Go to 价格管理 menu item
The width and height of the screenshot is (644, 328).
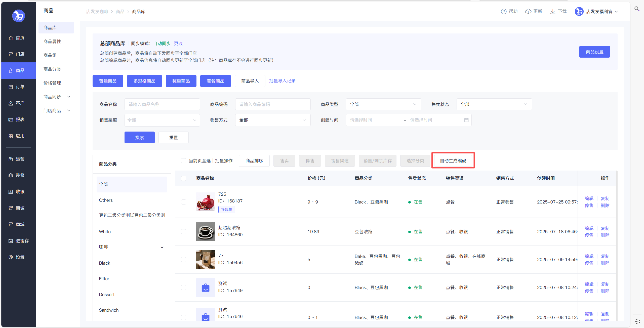52,83
